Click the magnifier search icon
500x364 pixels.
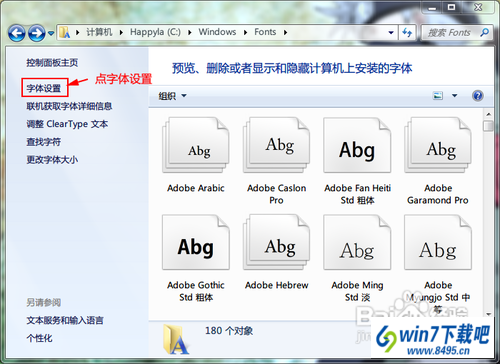pyautogui.click(x=485, y=32)
